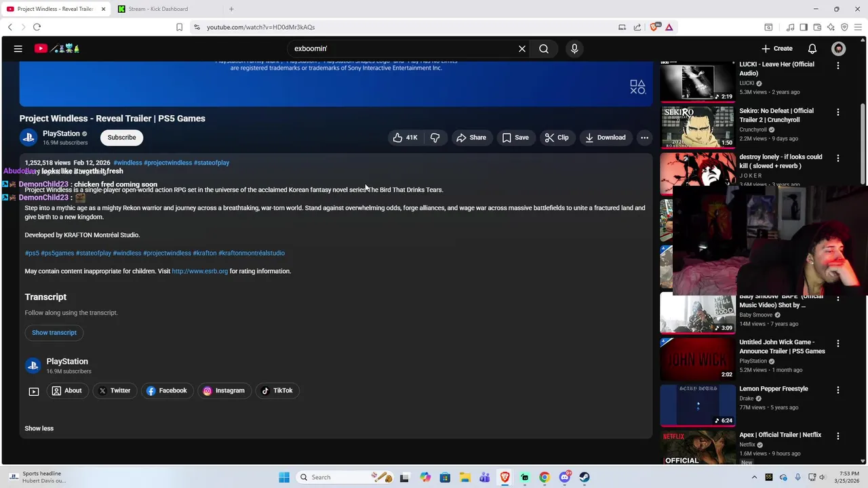The width and height of the screenshot is (868, 488).
Task: Download the video
Action: (x=606, y=138)
